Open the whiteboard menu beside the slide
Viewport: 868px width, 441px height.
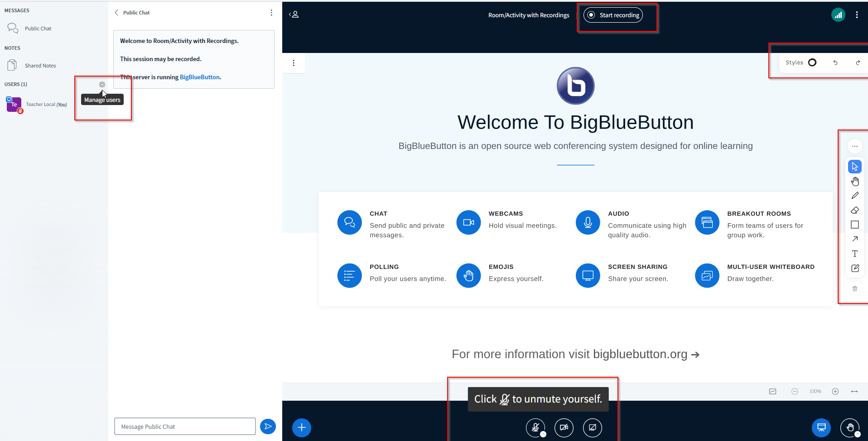[294, 63]
